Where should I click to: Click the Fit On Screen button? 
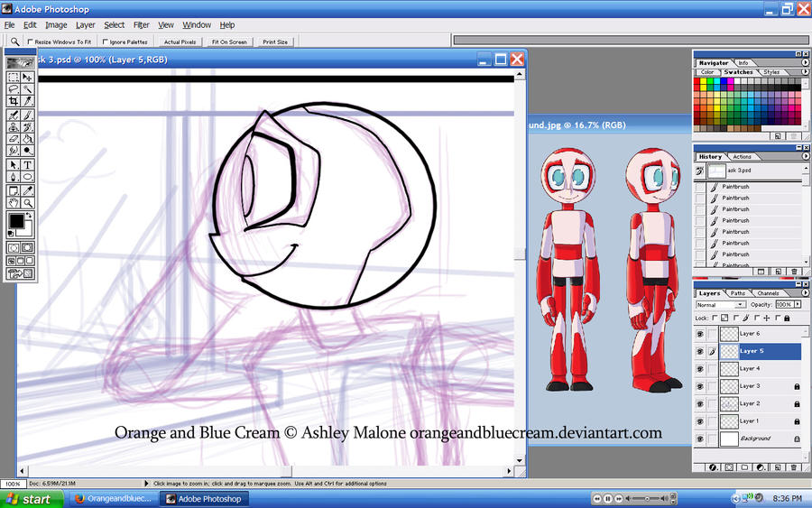click(x=229, y=42)
